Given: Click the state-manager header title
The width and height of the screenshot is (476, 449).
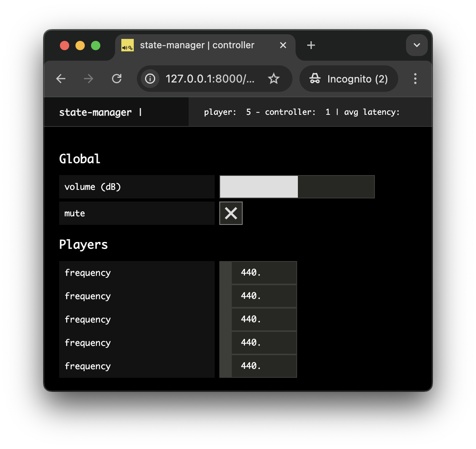Looking at the screenshot, I should (x=95, y=112).
